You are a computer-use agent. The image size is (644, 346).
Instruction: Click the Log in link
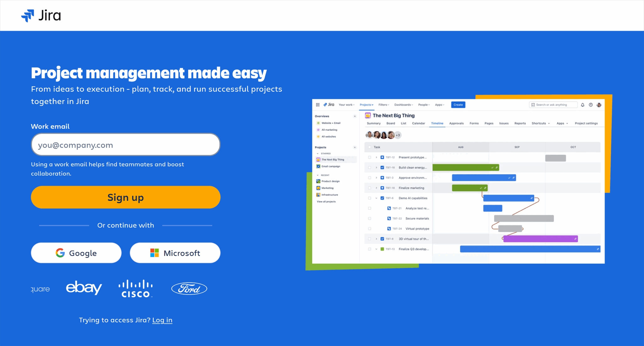point(162,320)
